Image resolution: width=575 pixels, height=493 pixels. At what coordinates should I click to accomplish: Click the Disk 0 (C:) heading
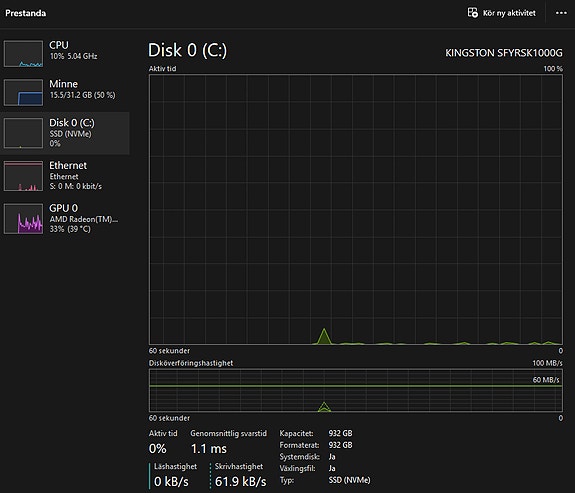[x=187, y=50]
